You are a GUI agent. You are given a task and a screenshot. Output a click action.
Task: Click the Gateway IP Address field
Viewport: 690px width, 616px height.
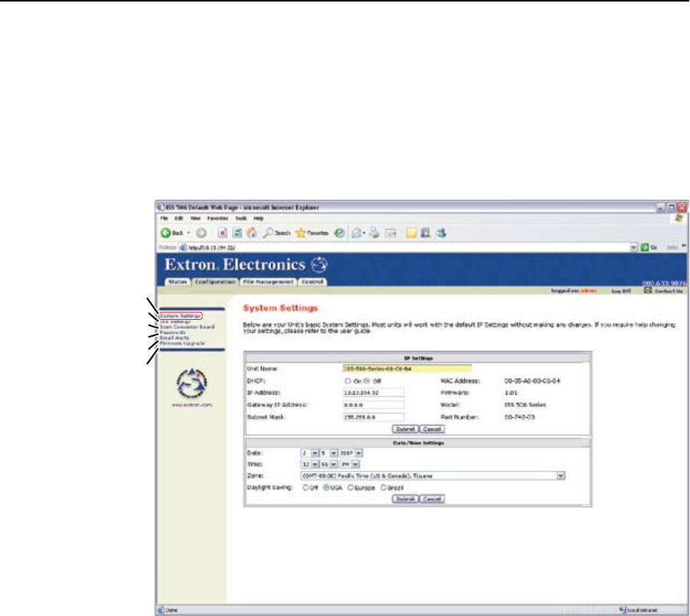tap(373, 405)
